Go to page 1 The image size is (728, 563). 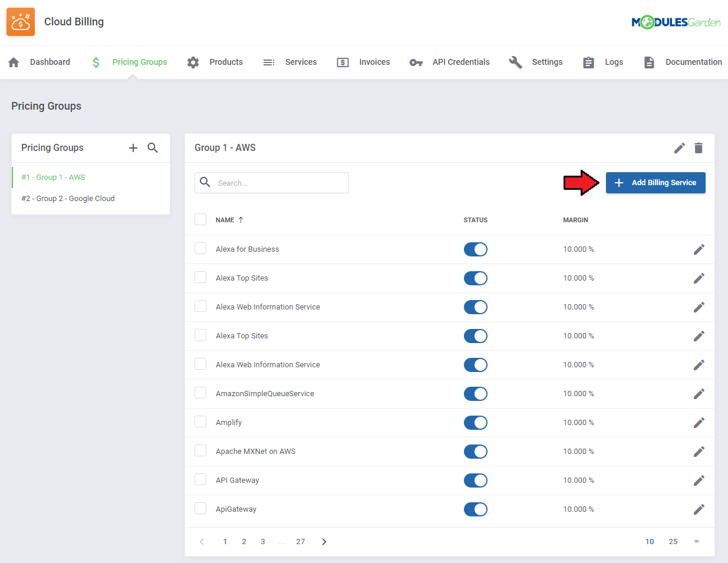tap(225, 542)
